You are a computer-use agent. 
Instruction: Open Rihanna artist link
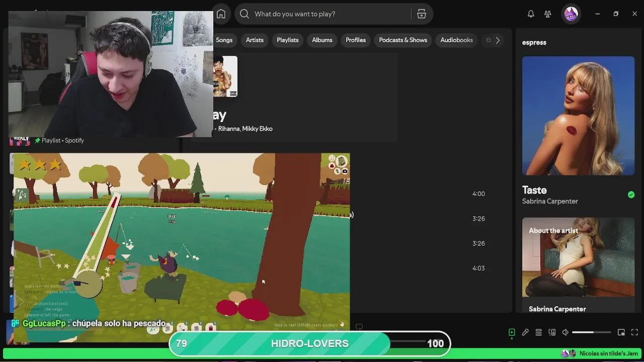pyautogui.click(x=229, y=129)
